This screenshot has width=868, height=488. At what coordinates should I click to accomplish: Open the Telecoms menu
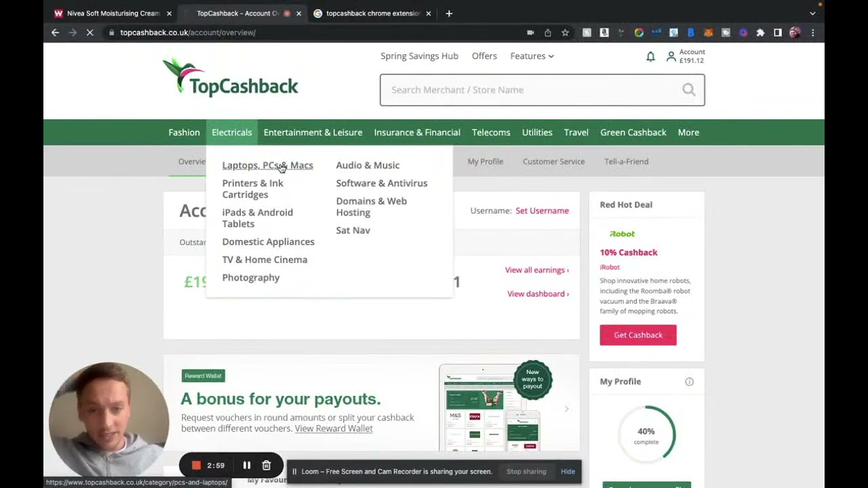click(x=491, y=132)
